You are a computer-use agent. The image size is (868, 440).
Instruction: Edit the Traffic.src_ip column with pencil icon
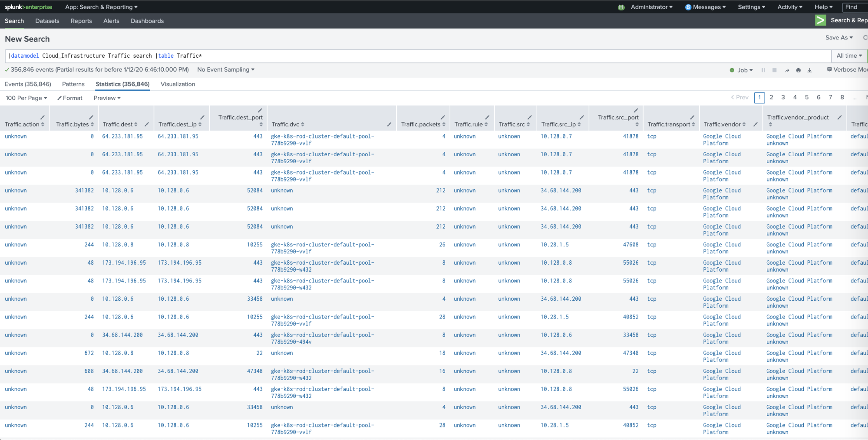[x=581, y=118]
